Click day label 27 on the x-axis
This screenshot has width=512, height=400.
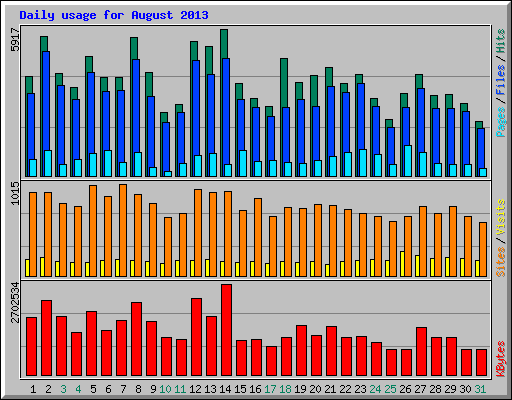(420, 389)
